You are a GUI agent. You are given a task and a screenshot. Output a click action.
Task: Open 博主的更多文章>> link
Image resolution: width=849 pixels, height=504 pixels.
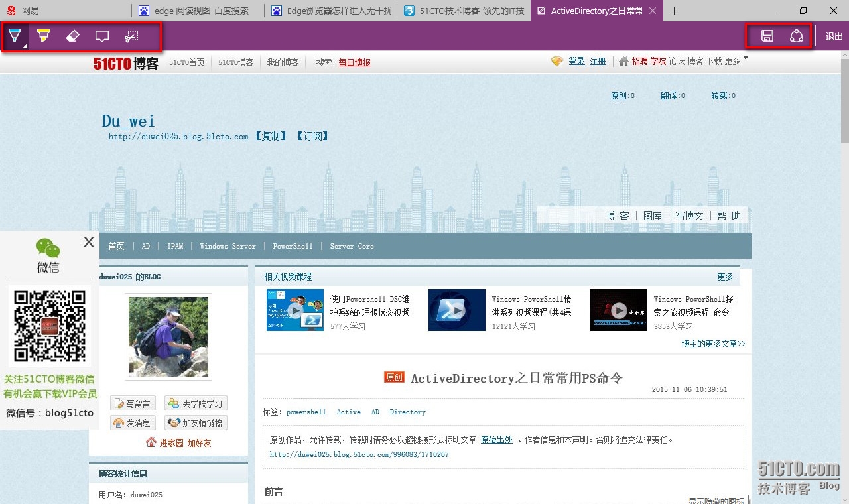coord(713,344)
